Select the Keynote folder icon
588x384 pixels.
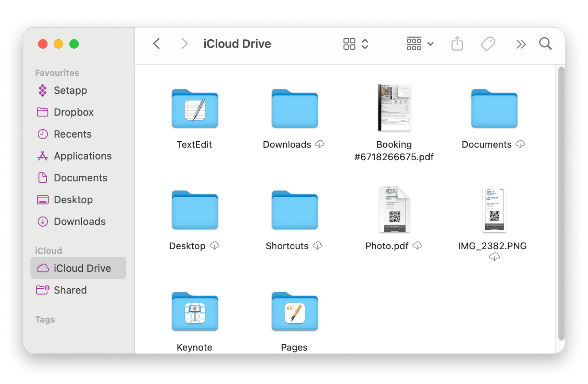coord(194,312)
